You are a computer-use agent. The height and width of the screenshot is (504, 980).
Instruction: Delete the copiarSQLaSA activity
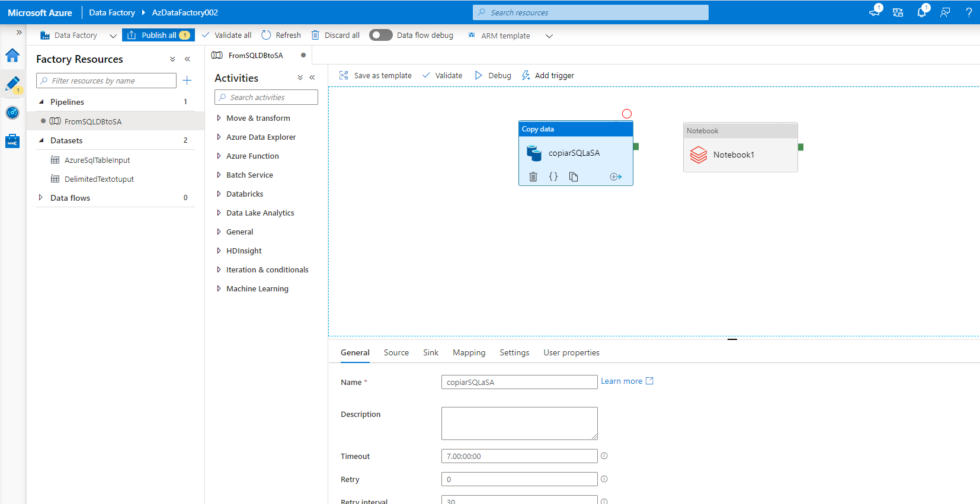[x=533, y=176]
